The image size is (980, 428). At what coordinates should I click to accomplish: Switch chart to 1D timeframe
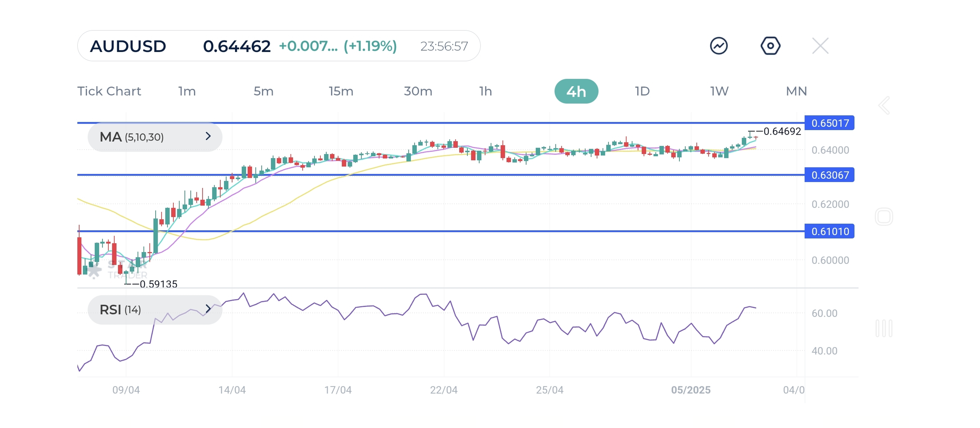642,91
